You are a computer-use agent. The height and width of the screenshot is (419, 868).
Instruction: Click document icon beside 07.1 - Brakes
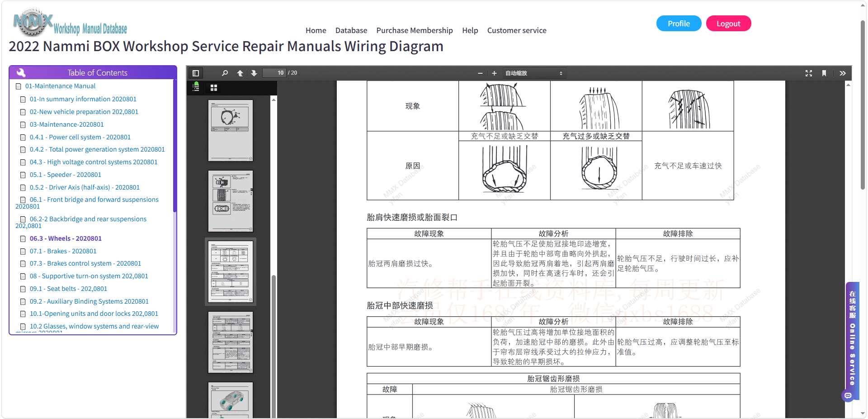[23, 252]
